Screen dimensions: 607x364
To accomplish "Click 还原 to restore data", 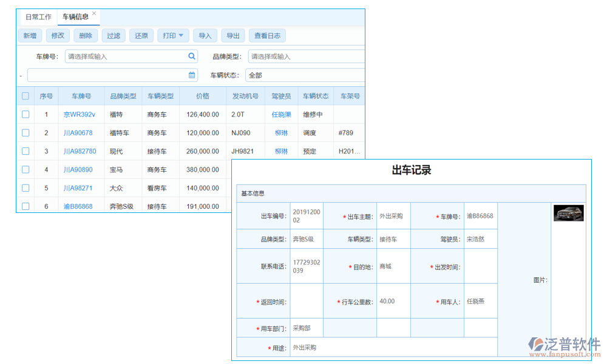I will point(141,35).
